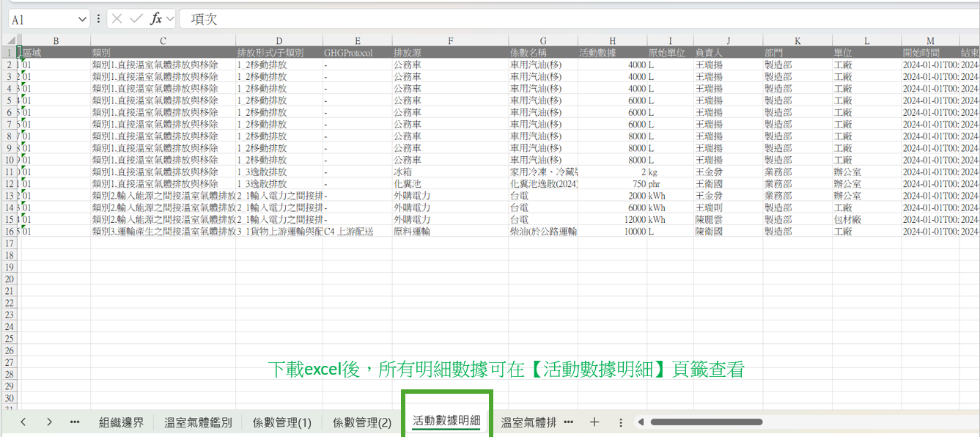The height and width of the screenshot is (437, 980).
Task: Click the select-all corner triangle of the grid
Action: 12,40
